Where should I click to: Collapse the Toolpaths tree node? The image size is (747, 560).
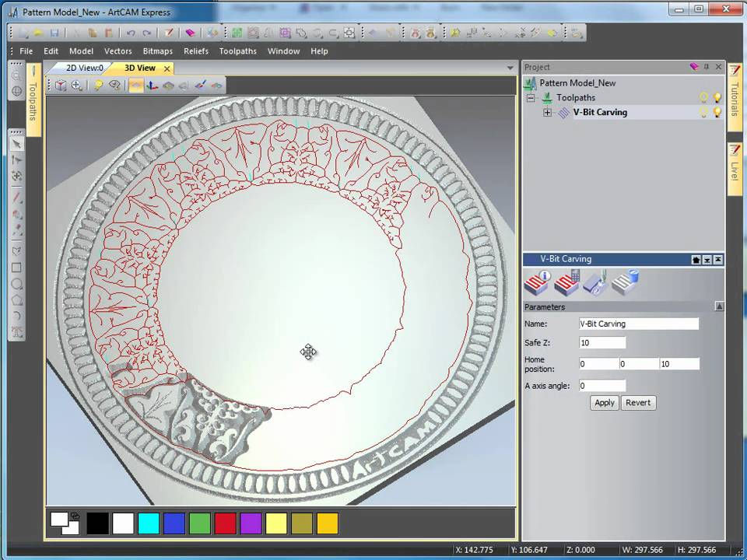click(x=531, y=98)
